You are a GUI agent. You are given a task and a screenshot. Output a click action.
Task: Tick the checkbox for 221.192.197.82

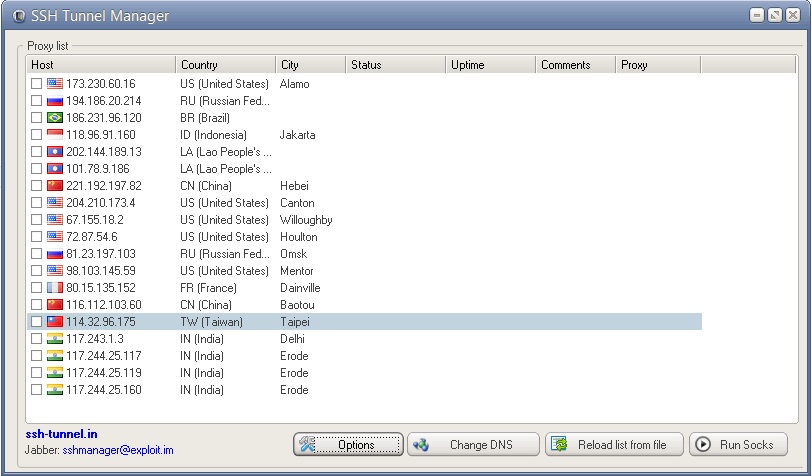37,186
